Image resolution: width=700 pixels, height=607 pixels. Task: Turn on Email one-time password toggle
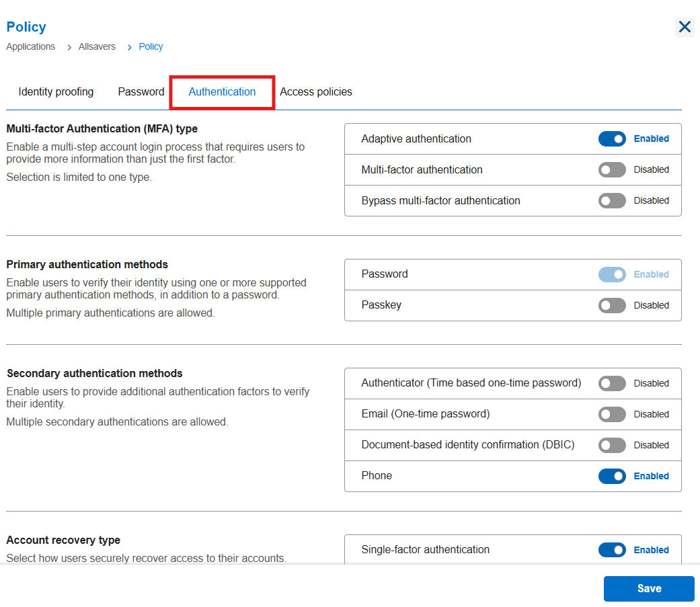tap(612, 414)
